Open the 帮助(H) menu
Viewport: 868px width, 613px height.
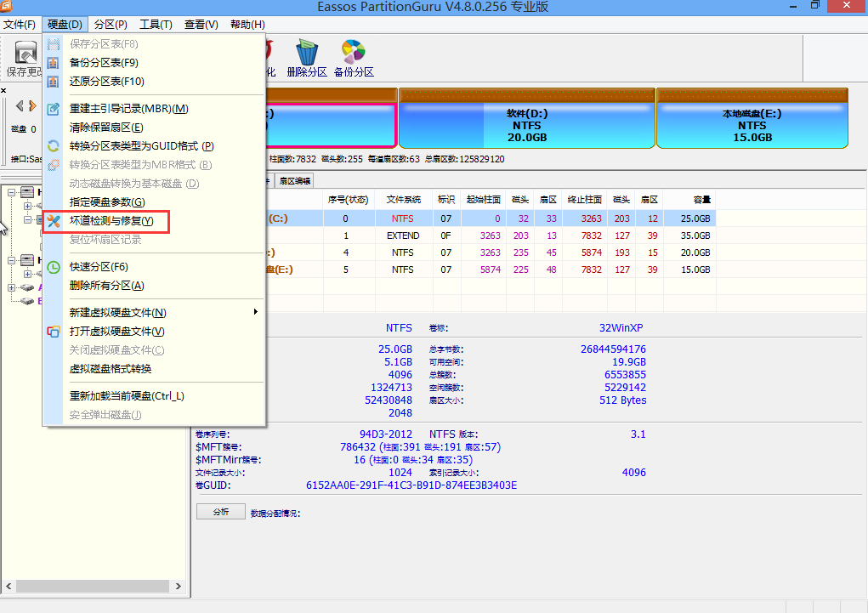click(247, 25)
